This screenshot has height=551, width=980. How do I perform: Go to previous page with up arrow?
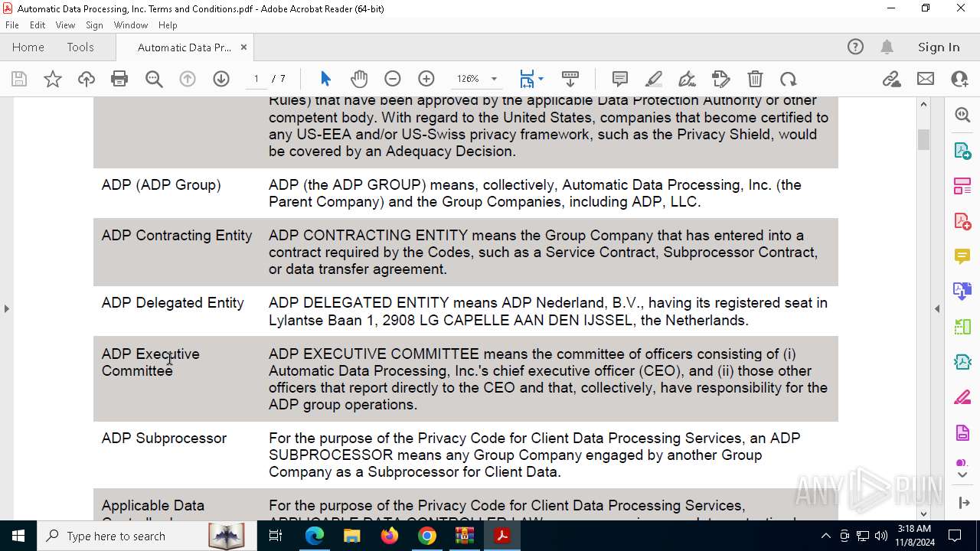[188, 79]
